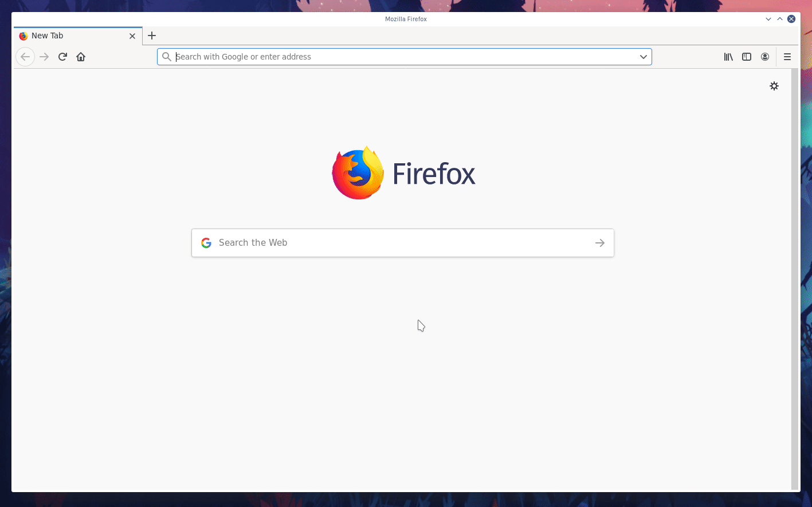Open the Library bookmarks and history icon
Viewport: 812px width, 507px height.
pos(728,57)
